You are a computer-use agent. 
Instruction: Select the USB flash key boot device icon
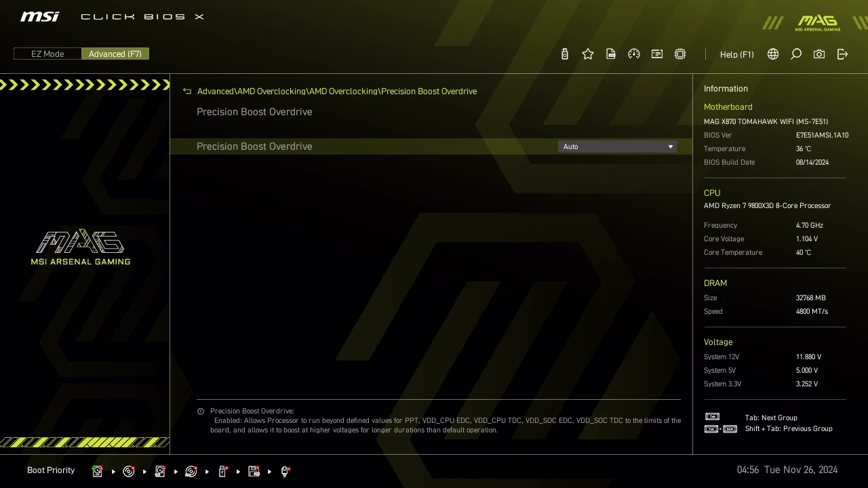coord(222,471)
